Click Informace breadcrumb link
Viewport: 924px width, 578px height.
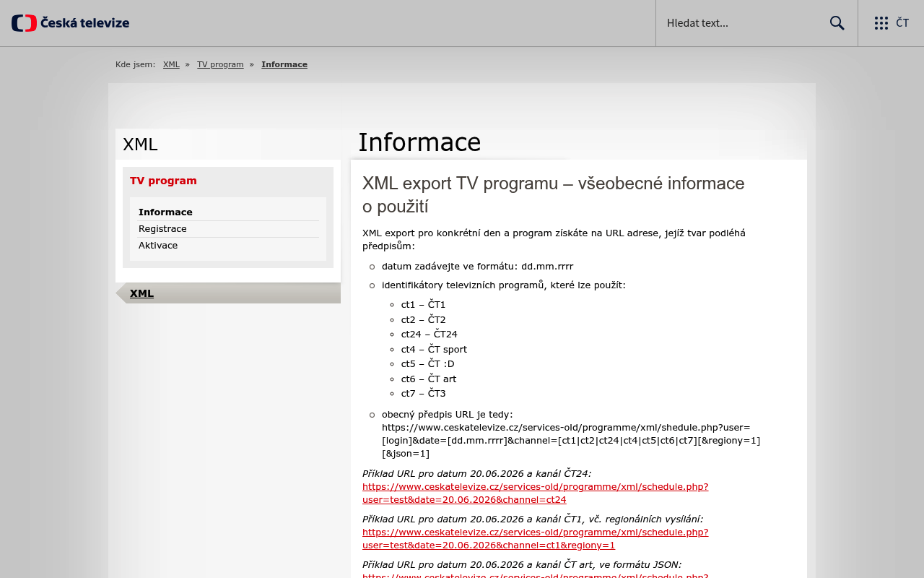click(284, 64)
